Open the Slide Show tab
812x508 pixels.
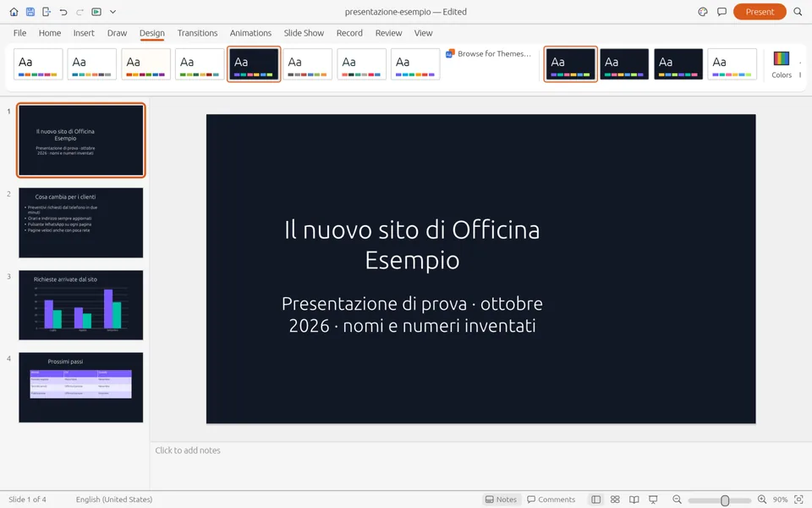point(304,33)
